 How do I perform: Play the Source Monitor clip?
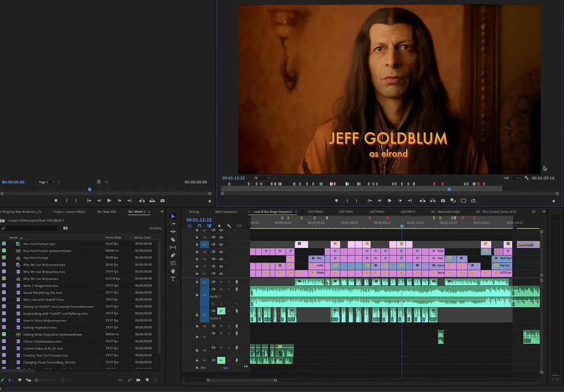[109, 200]
